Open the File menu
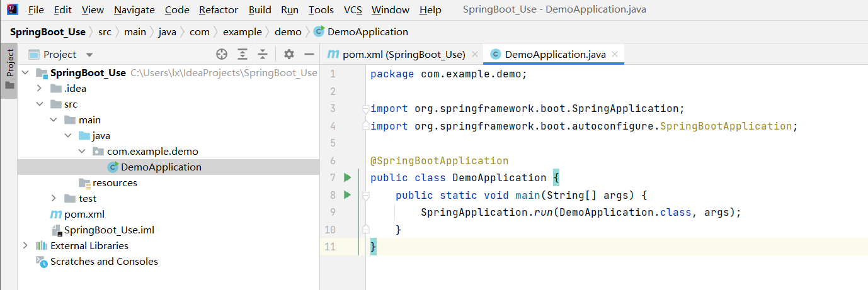The height and width of the screenshot is (290, 868). [x=36, y=10]
